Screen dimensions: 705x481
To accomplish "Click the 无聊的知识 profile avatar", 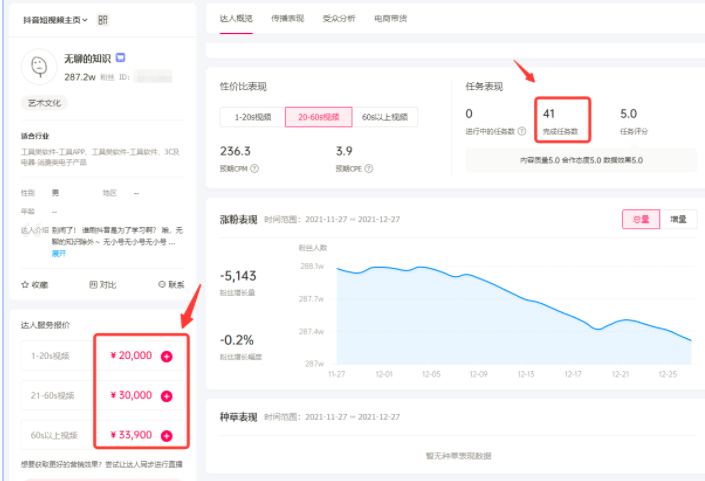I will pos(39,67).
